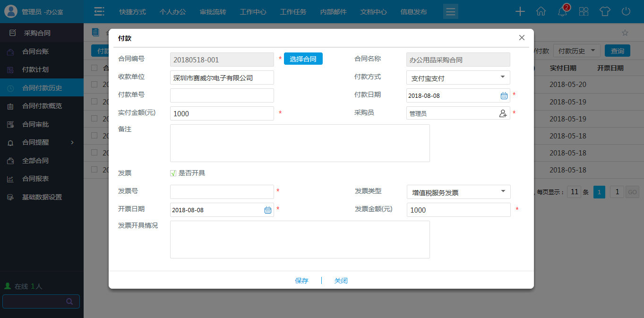This screenshot has height=318, width=644.
Task: Check the second contract row checkbox
Action: coord(94,102)
